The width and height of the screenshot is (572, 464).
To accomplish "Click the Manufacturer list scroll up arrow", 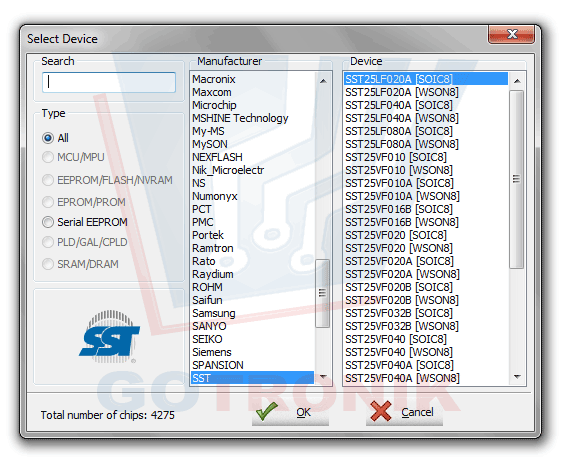I will click(x=323, y=81).
